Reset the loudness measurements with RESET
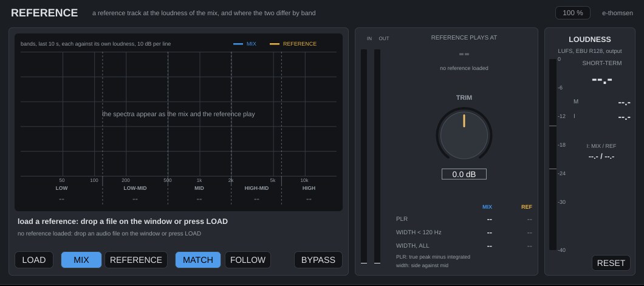Image resolution: width=644 pixels, height=286 pixels. [x=611, y=263]
